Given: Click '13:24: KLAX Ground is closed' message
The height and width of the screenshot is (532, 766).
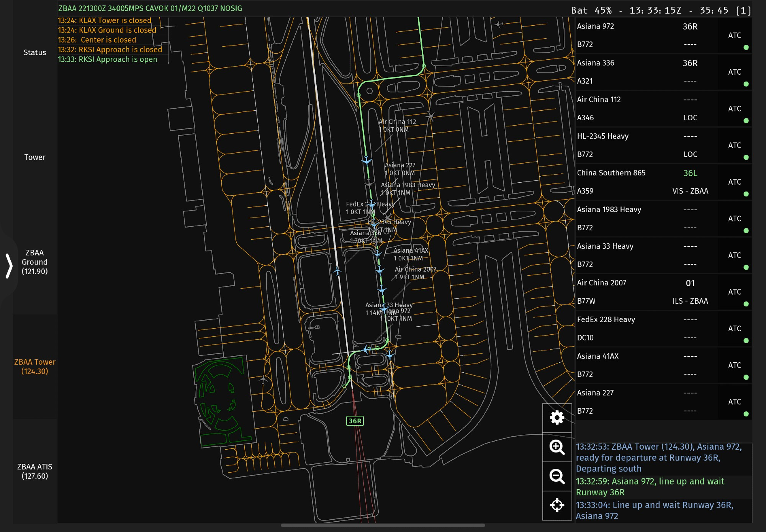Looking at the screenshot, I should pos(107,30).
